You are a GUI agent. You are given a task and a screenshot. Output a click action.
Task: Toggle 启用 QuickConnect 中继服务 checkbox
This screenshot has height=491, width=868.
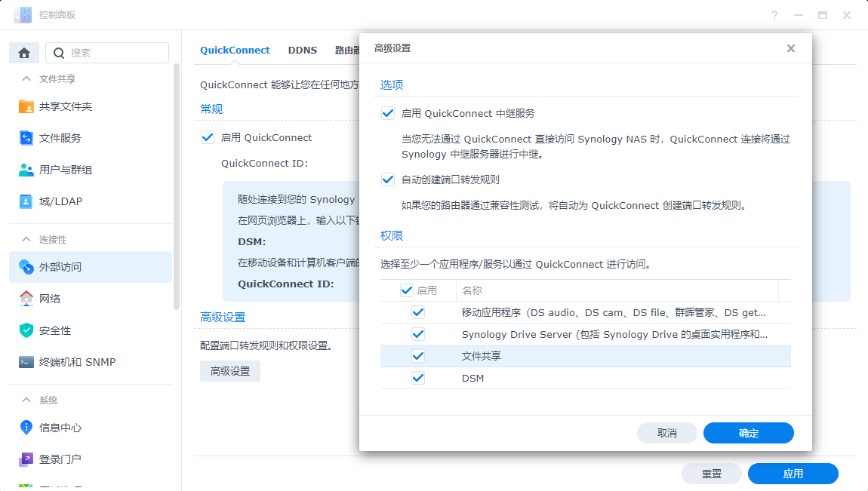tap(388, 113)
